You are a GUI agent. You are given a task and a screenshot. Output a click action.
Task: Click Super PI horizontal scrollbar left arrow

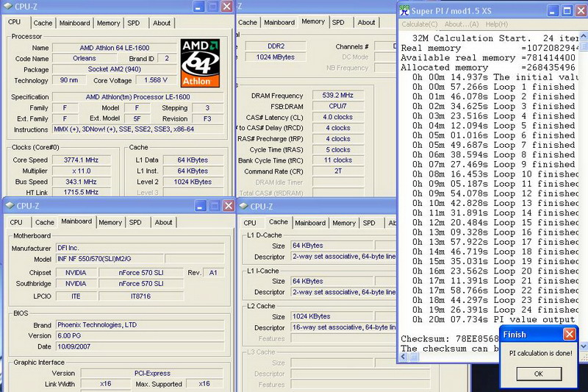coord(404,357)
